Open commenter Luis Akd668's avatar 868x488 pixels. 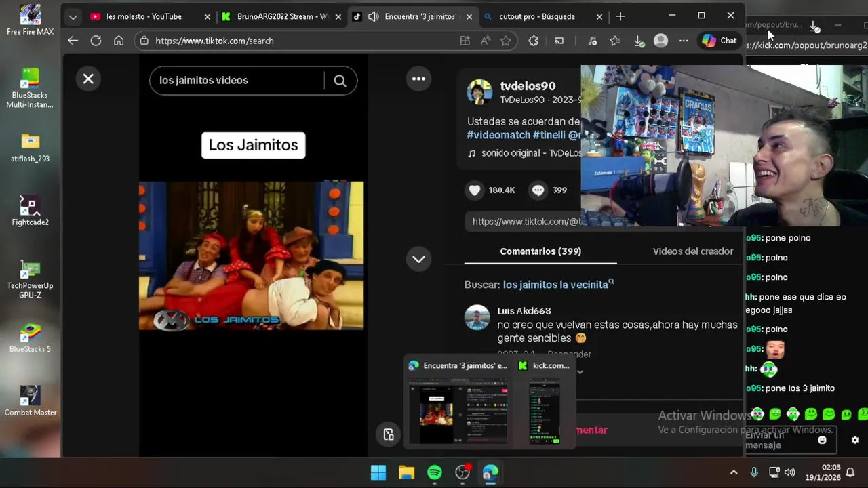coord(477,317)
